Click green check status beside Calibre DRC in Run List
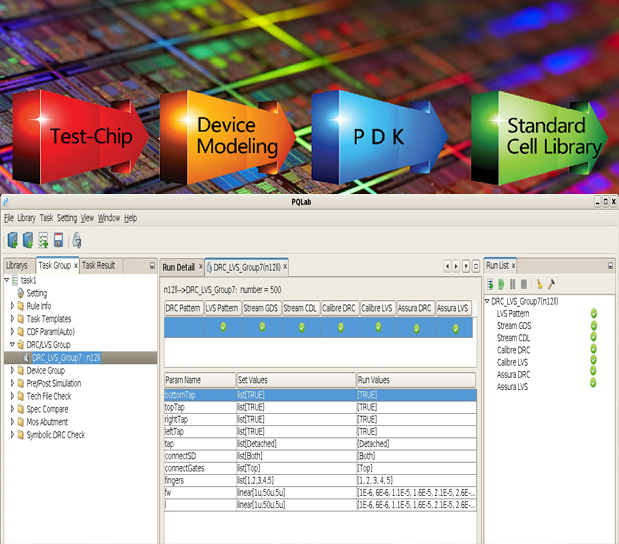This screenshot has width=619, height=544. pyautogui.click(x=593, y=350)
